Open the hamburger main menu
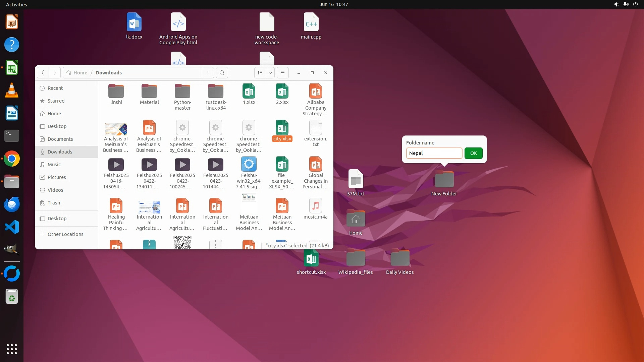This screenshot has width=644, height=362. coord(283,73)
